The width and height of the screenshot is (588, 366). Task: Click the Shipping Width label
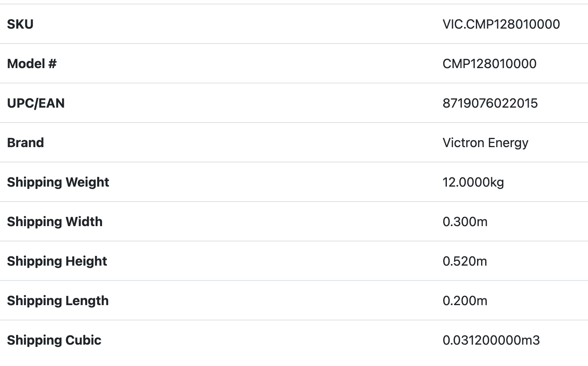[55, 222]
